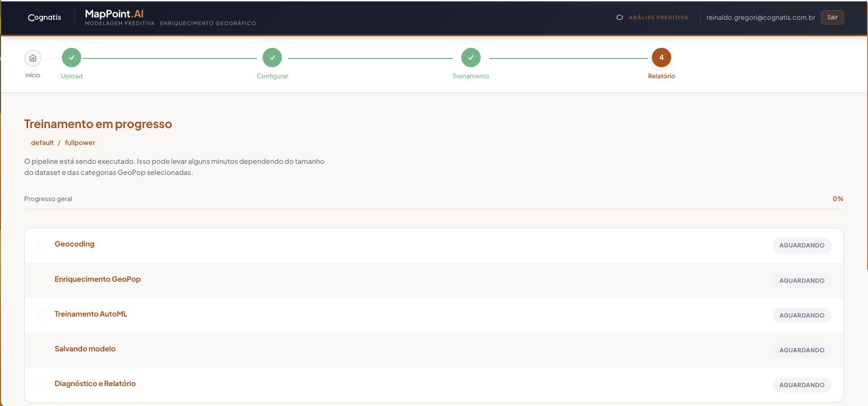Click the 'Progresso geral' label

48,199
